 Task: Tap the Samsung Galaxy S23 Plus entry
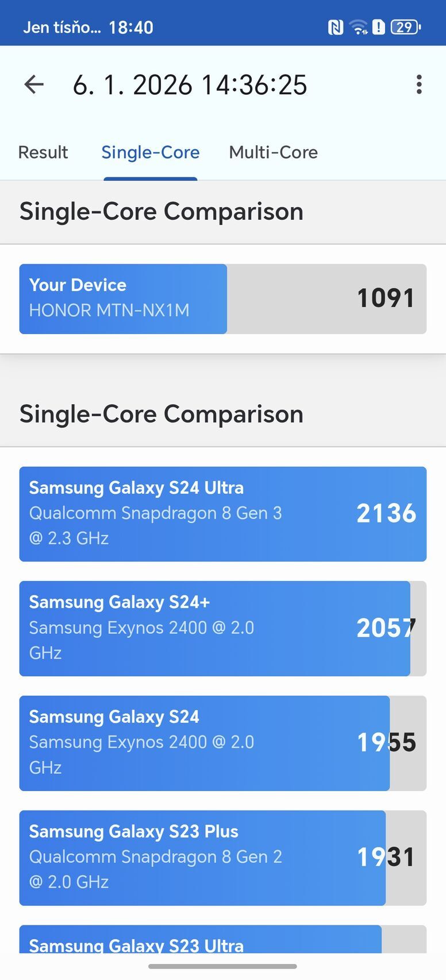click(223, 857)
